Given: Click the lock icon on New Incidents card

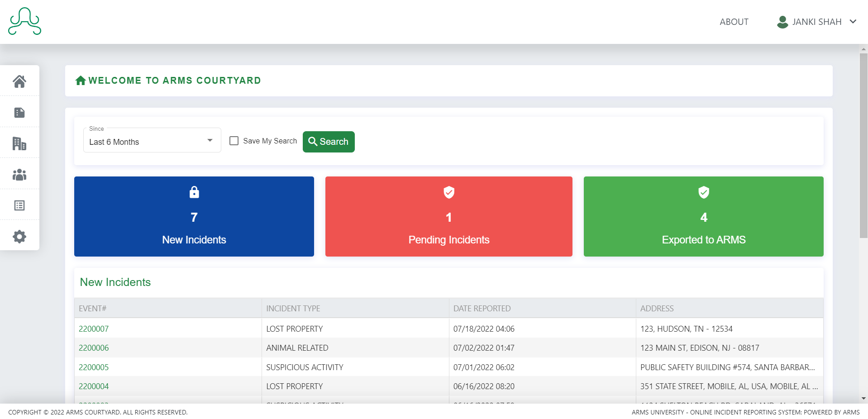Looking at the screenshot, I should [x=194, y=192].
